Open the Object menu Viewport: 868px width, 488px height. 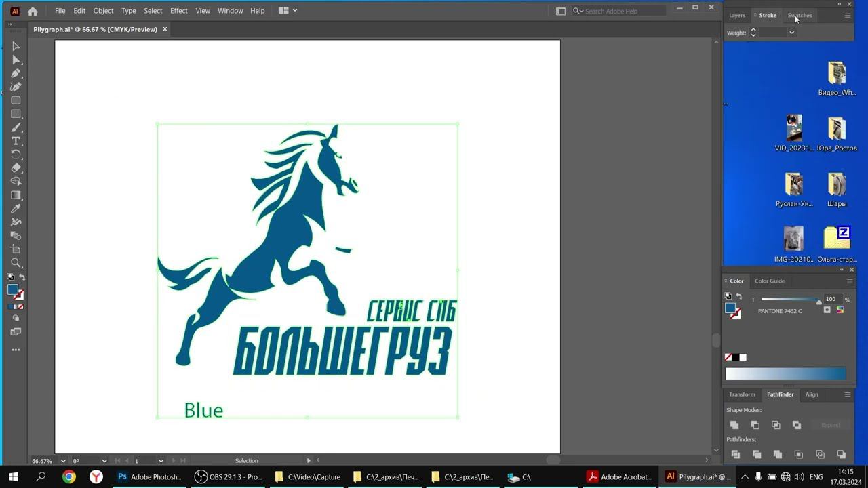[103, 11]
